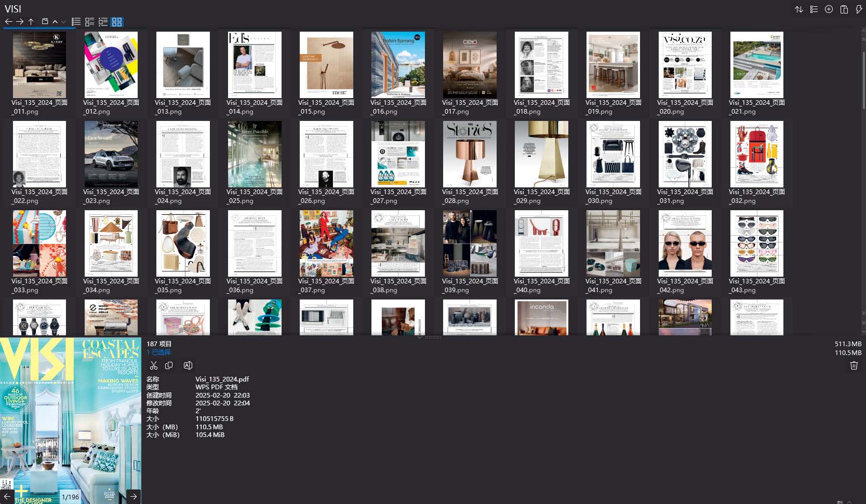866x504 pixels.
Task: Click the VISI magazine cover preview
Action: [x=70, y=420]
